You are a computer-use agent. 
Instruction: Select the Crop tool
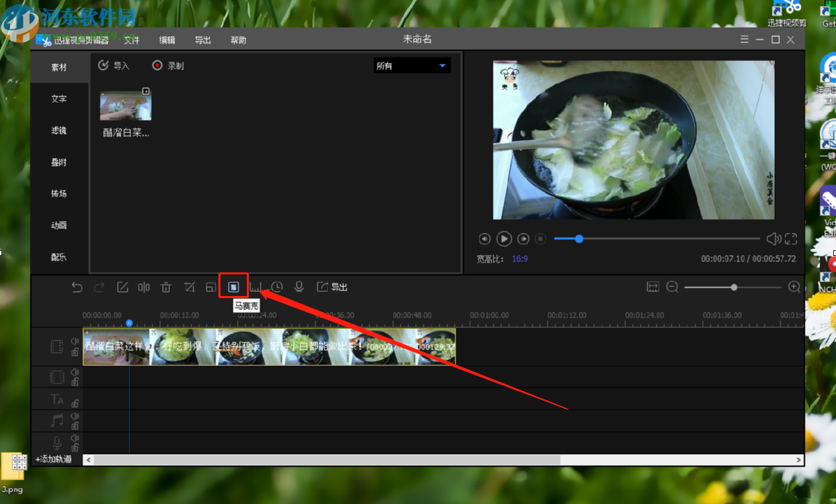click(x=189, y=287)
